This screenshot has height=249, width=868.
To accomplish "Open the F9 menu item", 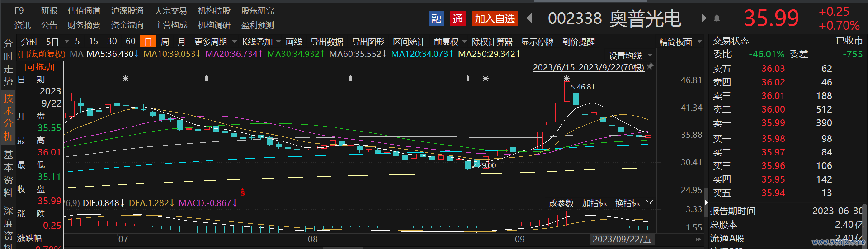I will click(x=19, y=10).
